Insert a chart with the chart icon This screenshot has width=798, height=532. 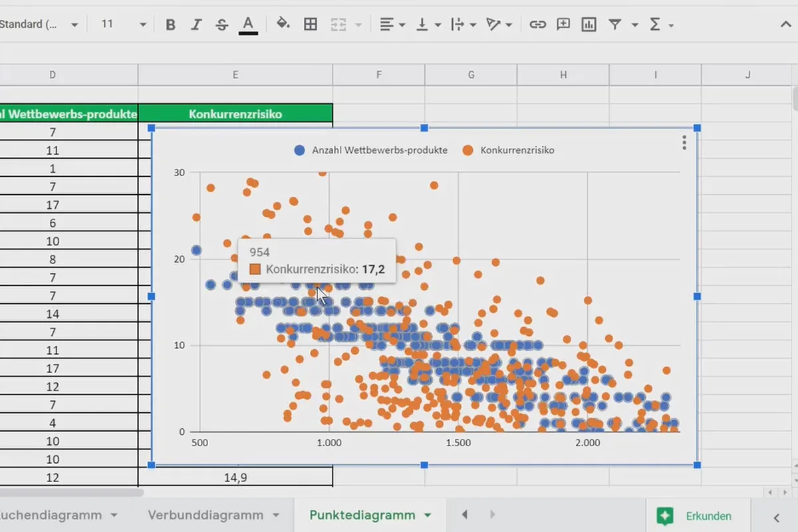589,25
